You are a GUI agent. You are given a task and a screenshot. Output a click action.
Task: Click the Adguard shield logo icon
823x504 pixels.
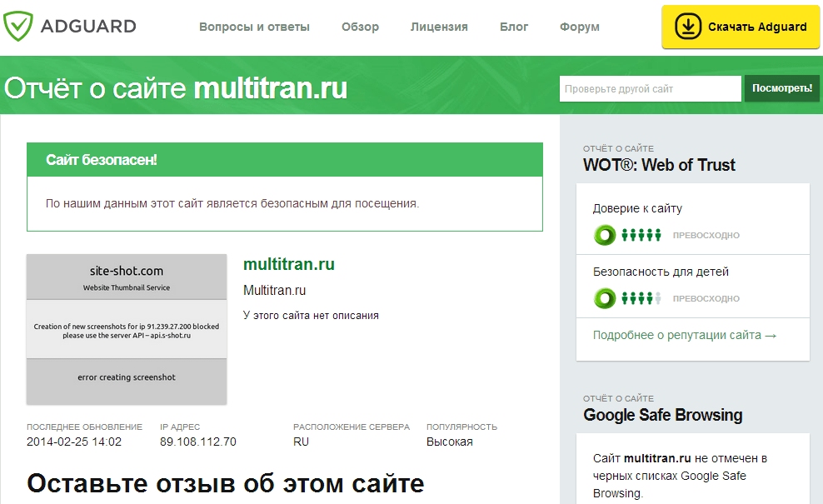click(17, 27)
